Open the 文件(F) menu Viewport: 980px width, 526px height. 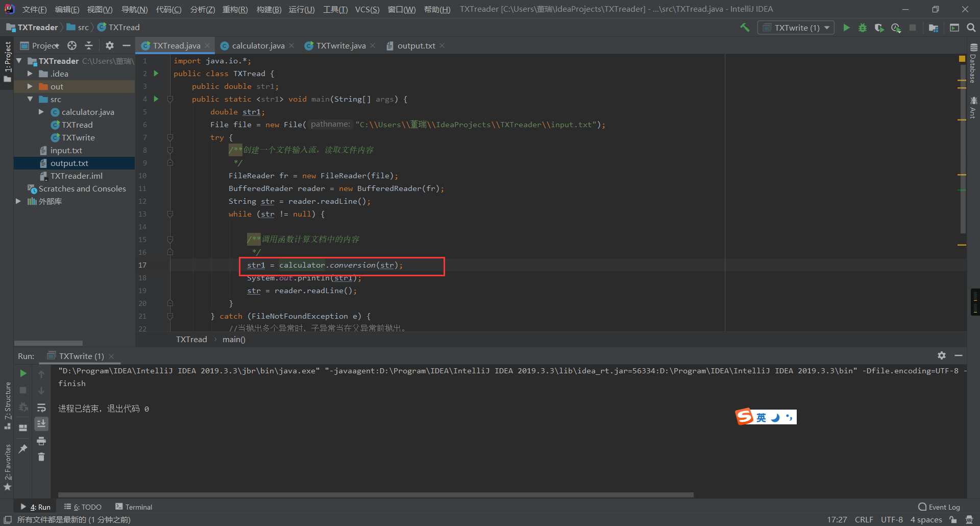coord(34,9)
